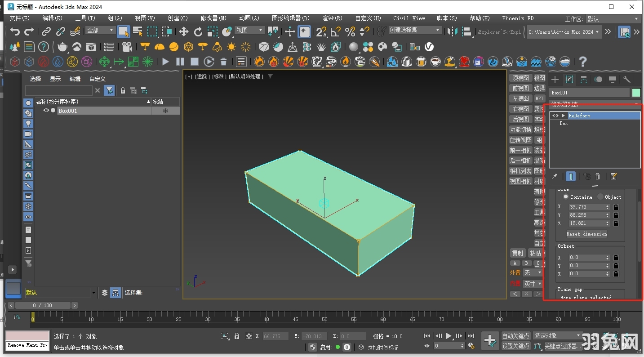Activate the Rotate tool on the main toolbar
Screen dimensions: 644x357
click(x=198, y=31)
